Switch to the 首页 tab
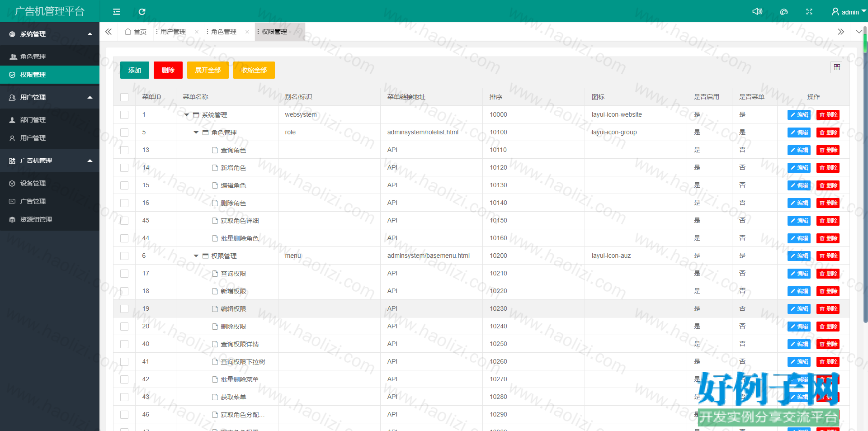 point(136,32)
